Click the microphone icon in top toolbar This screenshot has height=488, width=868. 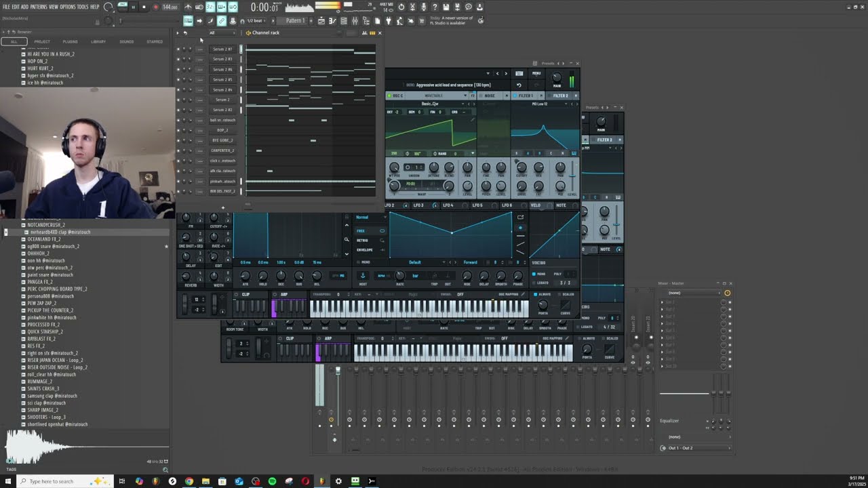click(x=423, y=7)
